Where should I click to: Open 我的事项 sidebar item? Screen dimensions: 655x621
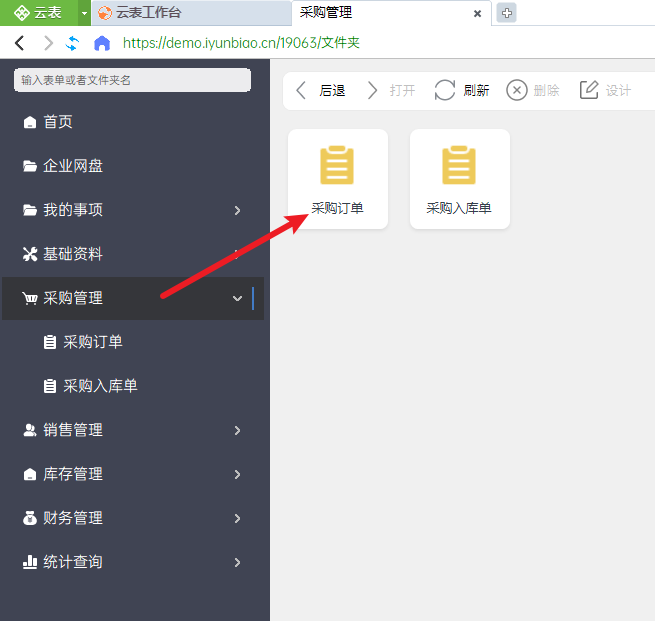(x=132, y=210)
